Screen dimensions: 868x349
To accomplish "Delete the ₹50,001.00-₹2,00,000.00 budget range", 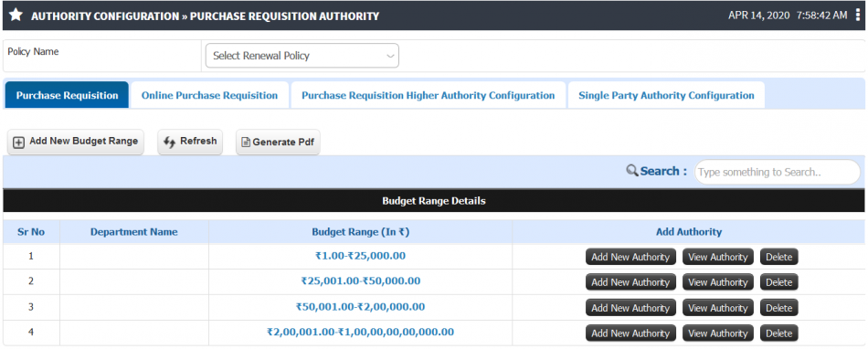I will (x=778, y=308).
